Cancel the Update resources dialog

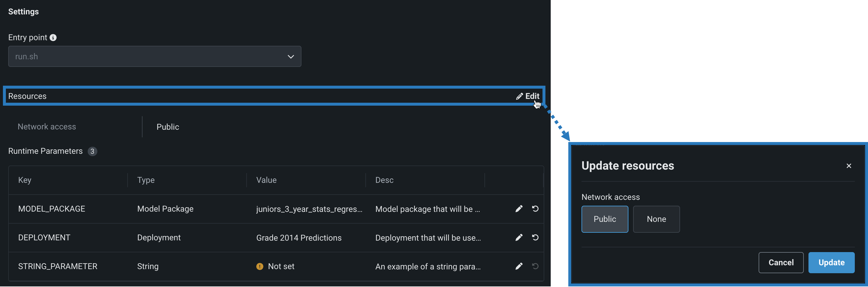point(780,262)
